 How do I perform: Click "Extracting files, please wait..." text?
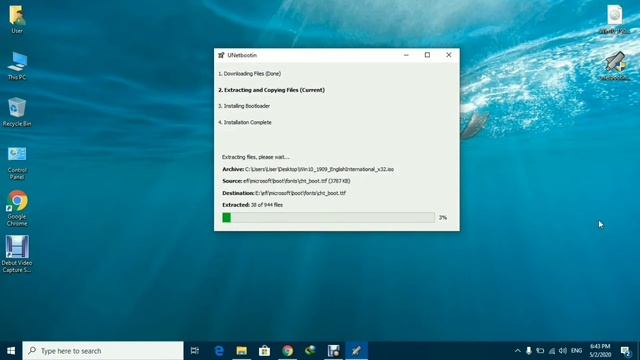pyautogui.click(x=256, y=157)
